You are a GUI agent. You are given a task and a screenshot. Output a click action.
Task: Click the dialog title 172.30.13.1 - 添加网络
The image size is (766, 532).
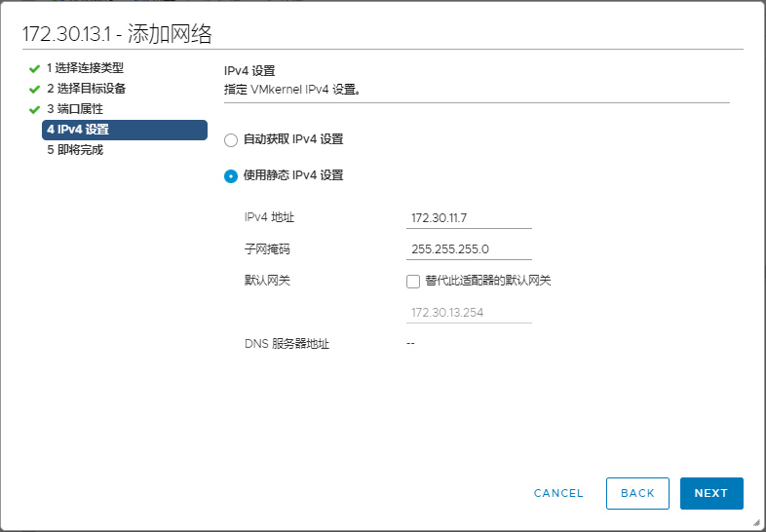118,34
